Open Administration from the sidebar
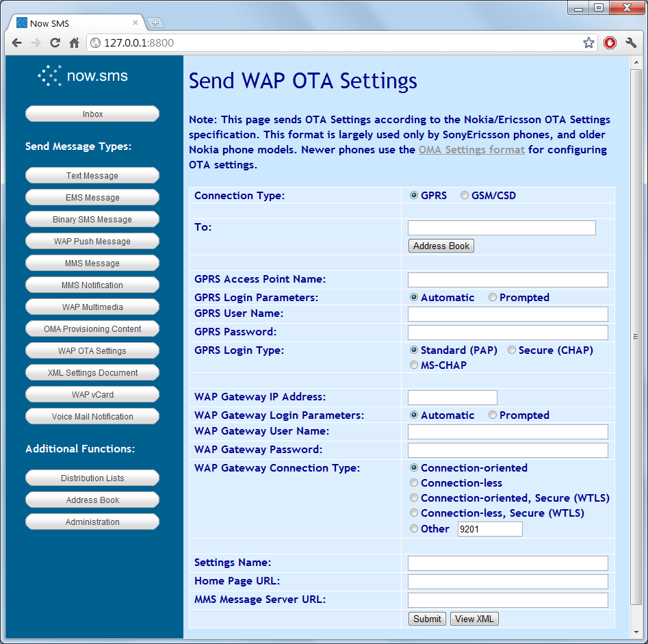Image resolution: width=648 pixels, height=644 pixels. click(x=92, y=522)
